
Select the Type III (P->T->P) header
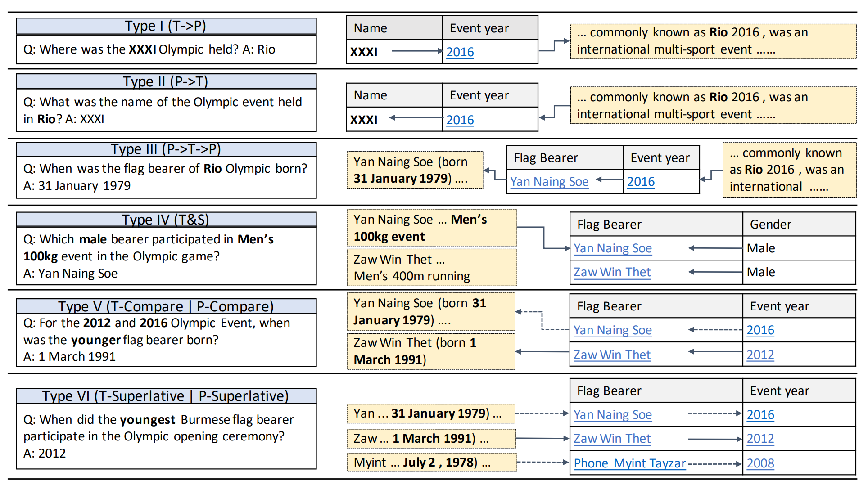click(166, 149)
